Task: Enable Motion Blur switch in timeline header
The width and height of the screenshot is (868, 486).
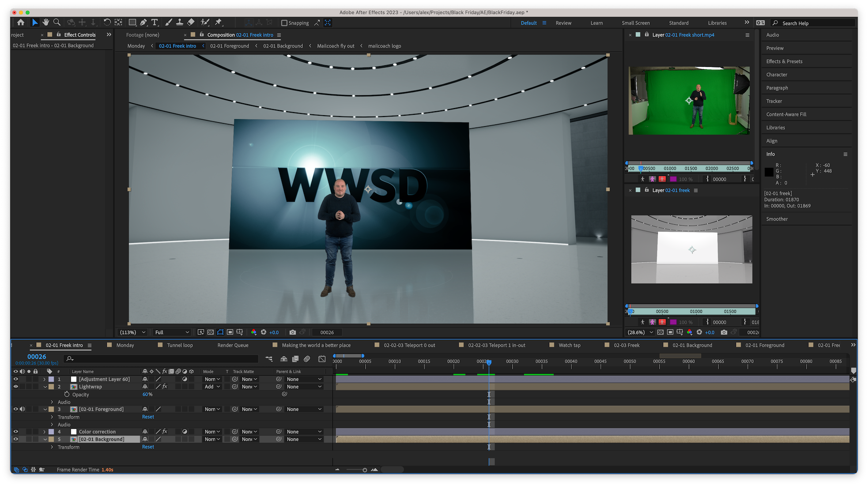Action: coord(307,359)
